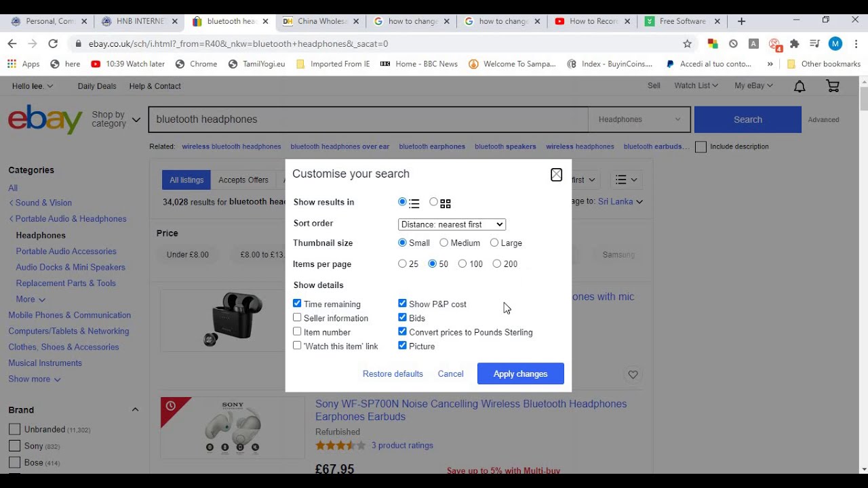Viewport: 868px width, 488px height.
Task: Choose Medium thumbnail size
Action: [443, 243]
